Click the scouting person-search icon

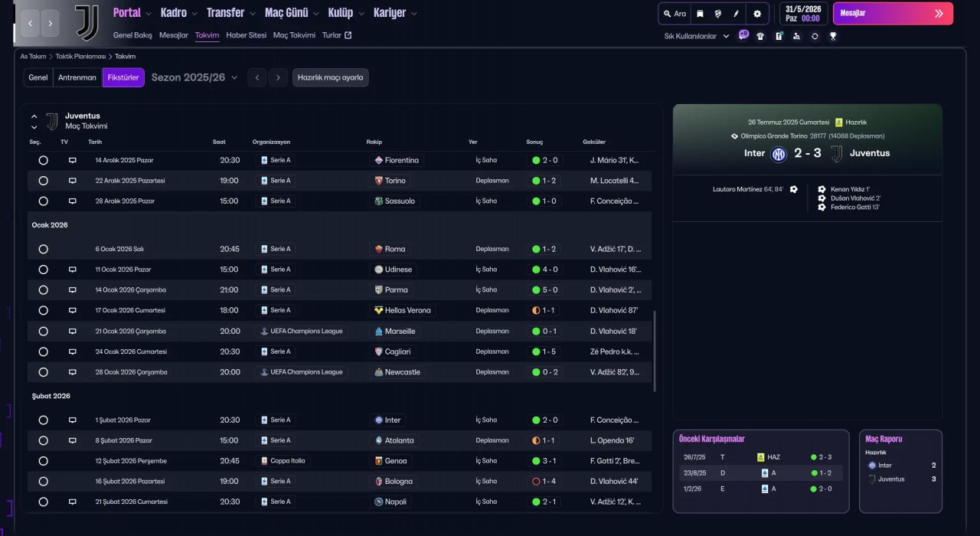796,36
